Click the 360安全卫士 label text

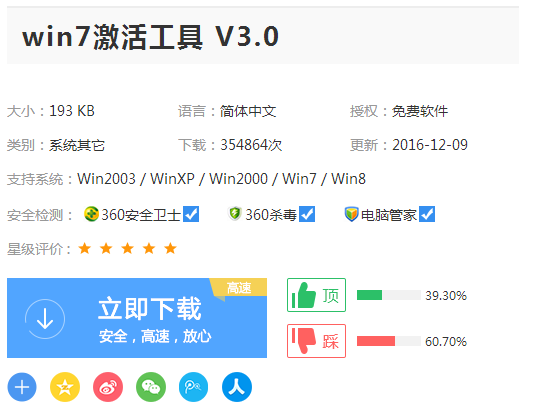click(141, 215)
